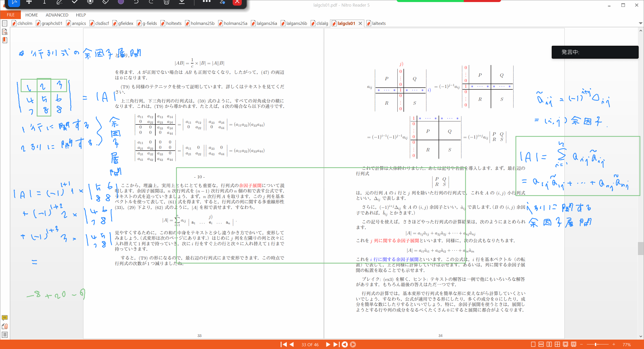644x349 pixels.
Task: Open the bottom-most list panel icon in left sidebar
Action: [5, 335]
